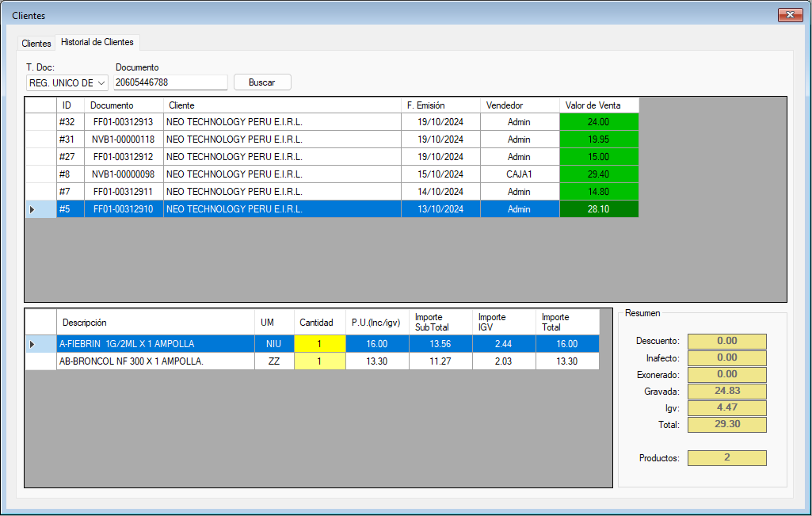Select the Historial de Clientes tab
This screenshot has width=812, height=516.
point(97,42)
